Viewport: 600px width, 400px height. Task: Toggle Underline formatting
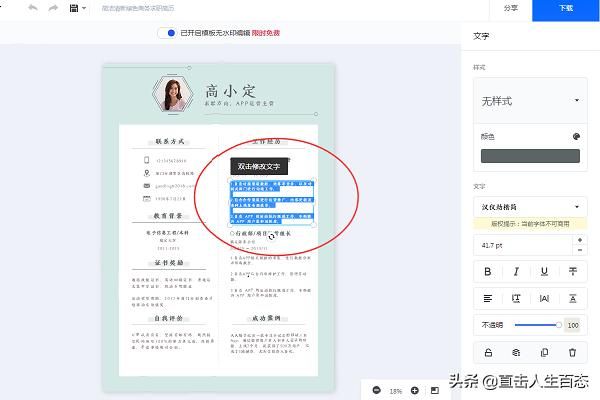544,271
